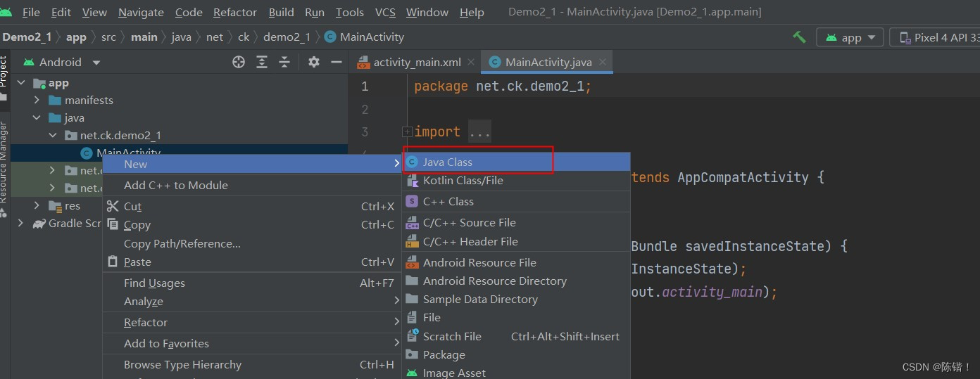The height and width of the screenshot is (379, 980).
Task: Switch to the MainActivity.java tab
Action: point(548,62)
